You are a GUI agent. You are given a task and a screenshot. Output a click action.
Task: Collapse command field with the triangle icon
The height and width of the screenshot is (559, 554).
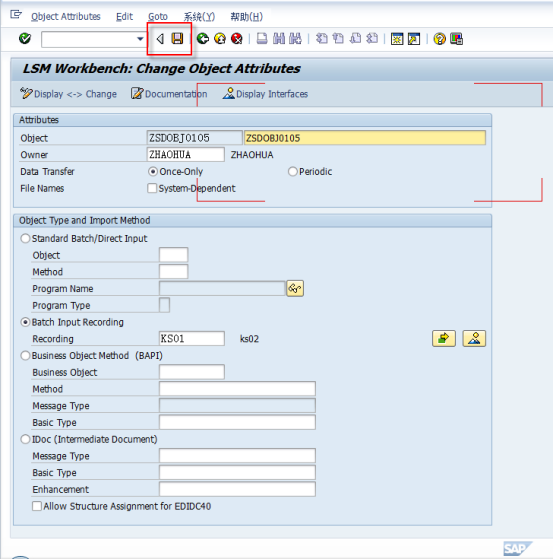160,39
